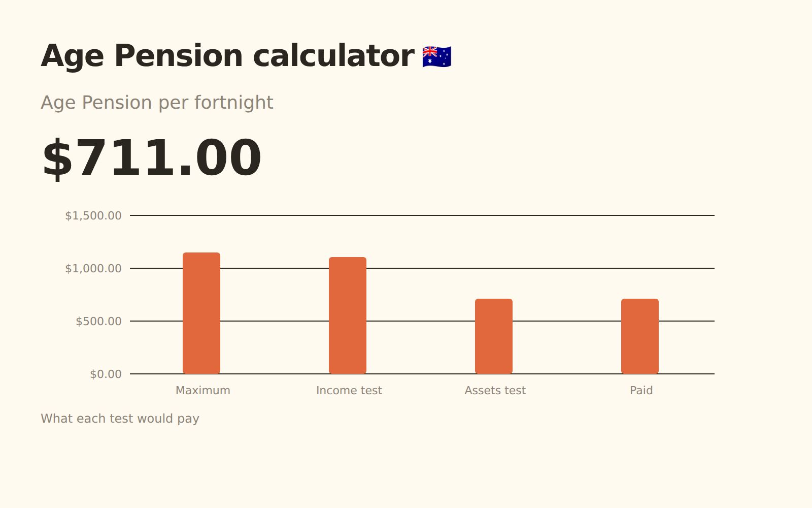The height and width of the screenshot is (508, 812).
Task: Click the Income test axis label
Action: [x=349, y=390]
